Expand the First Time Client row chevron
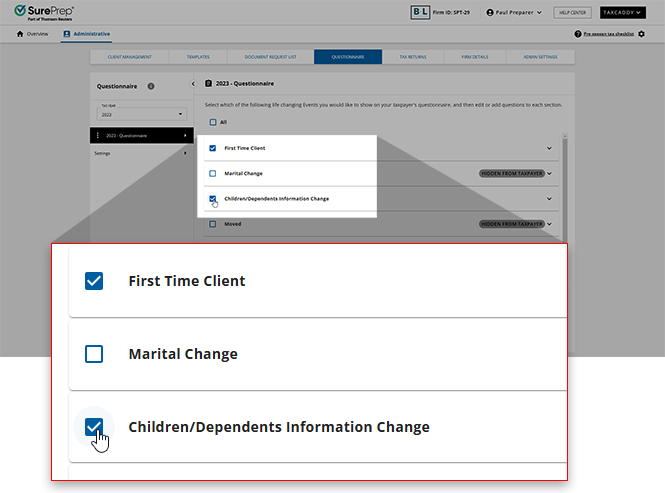 click(x=549, y=148)
